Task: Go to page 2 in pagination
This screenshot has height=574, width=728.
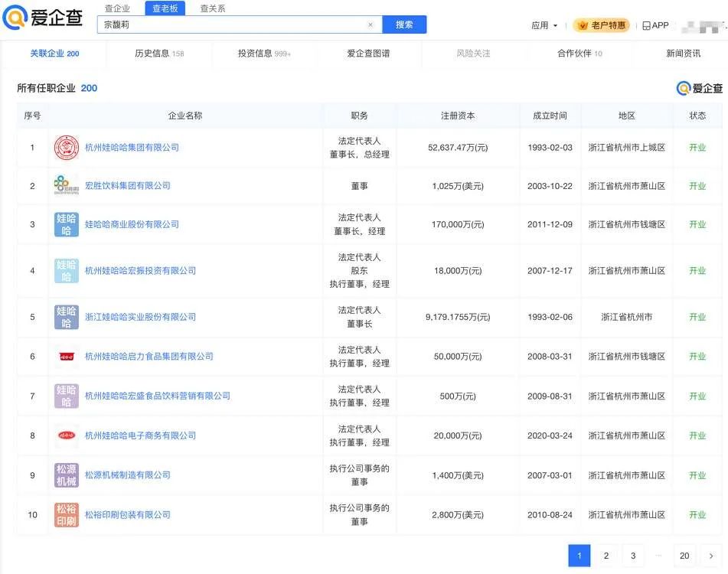Action: [x=606, y=555]
